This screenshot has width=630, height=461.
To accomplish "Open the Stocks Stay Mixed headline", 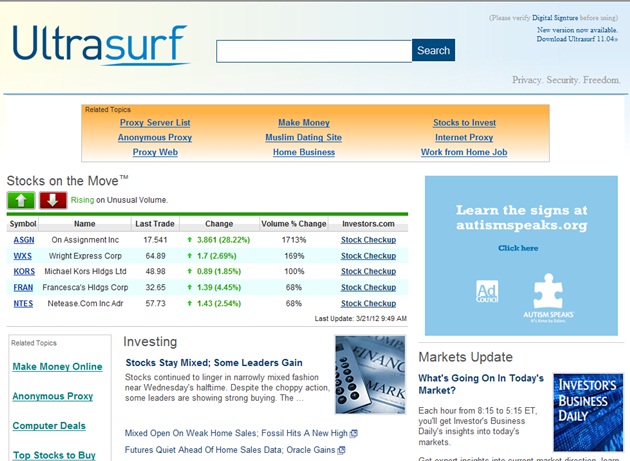I will pos(214,363).
